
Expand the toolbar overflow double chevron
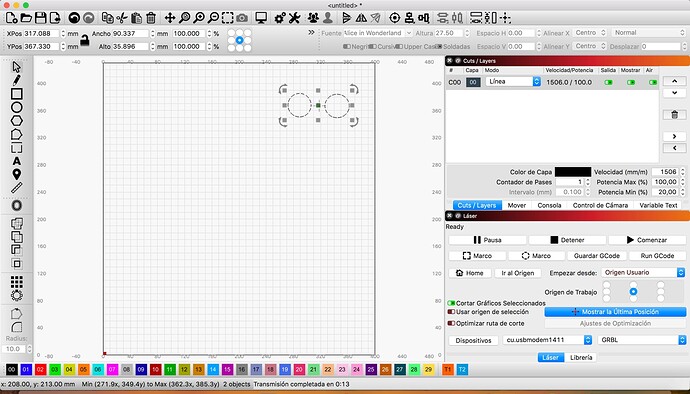point(312,33)
